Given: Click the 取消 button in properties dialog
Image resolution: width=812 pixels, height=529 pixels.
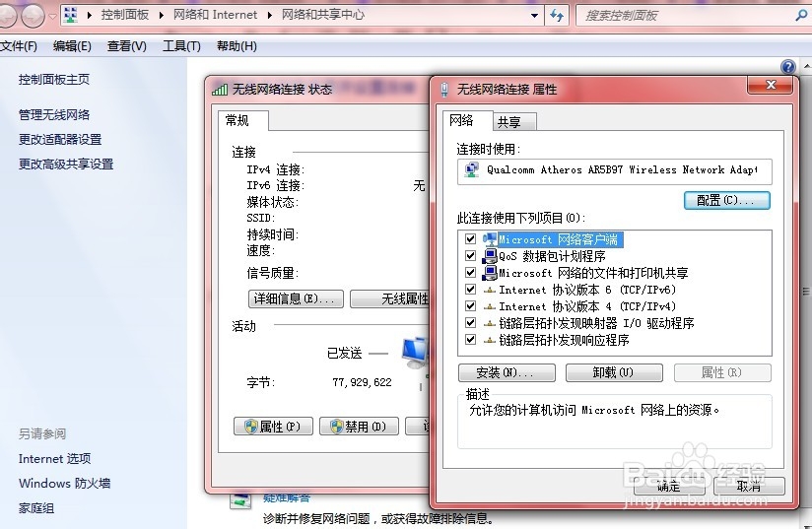Looking at the screenshot, I should (749, 486).
